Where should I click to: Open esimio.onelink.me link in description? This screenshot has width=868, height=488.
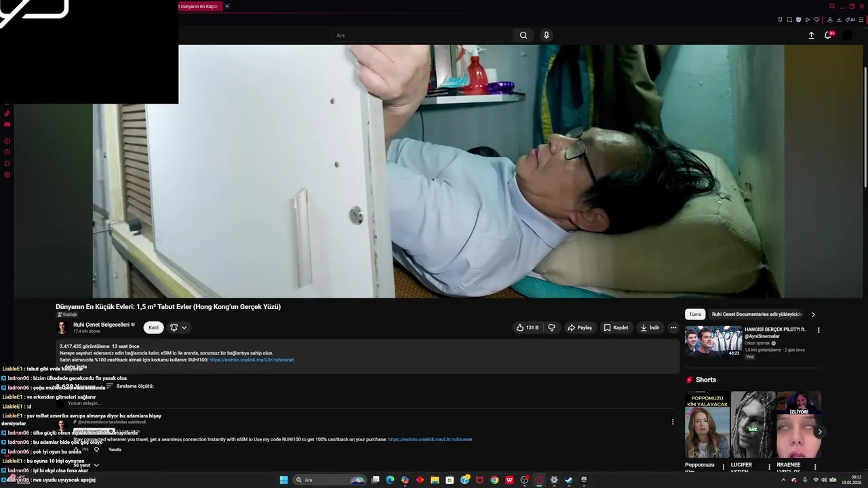pyautogui.click(x=252, y=360)
